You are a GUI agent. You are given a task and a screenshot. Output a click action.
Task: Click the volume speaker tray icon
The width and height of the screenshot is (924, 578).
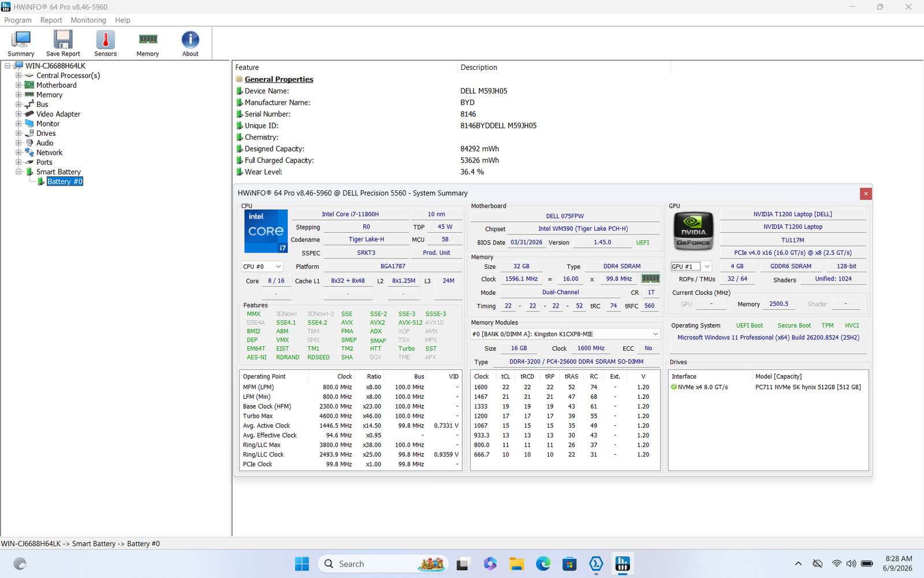(851, 564)
